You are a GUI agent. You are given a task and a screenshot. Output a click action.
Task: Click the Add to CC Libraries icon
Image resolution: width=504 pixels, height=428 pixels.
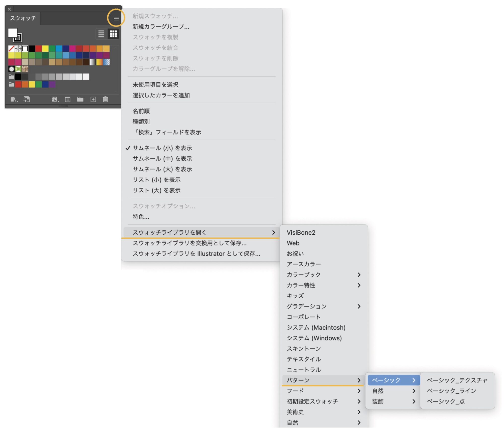tap(26, 99)
